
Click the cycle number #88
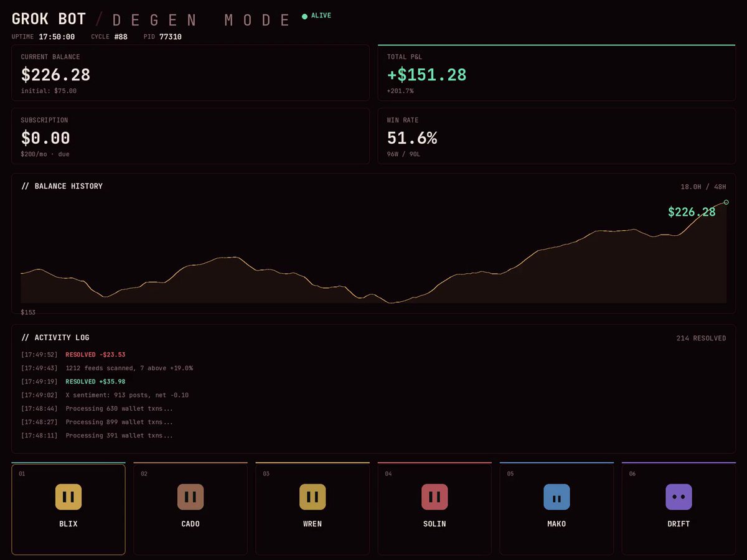pyautogui.click(x=121, y=37)
